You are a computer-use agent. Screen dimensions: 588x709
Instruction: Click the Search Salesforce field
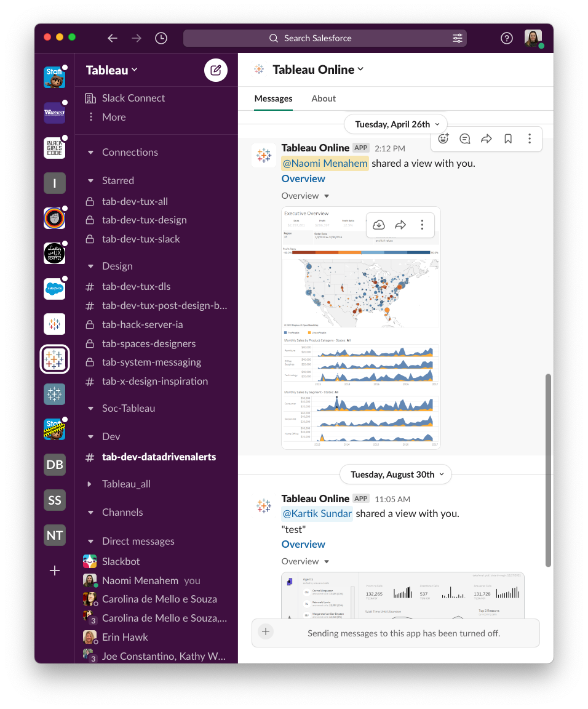[x=325, y=38]
